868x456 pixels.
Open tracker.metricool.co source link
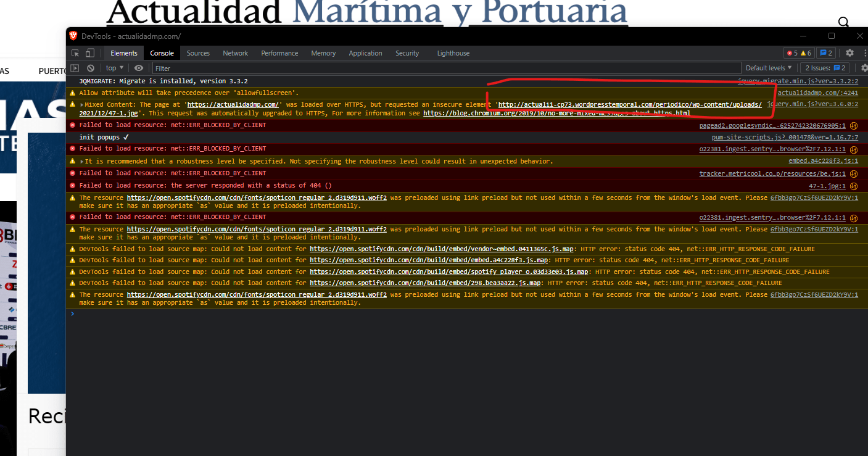(772, 174)
